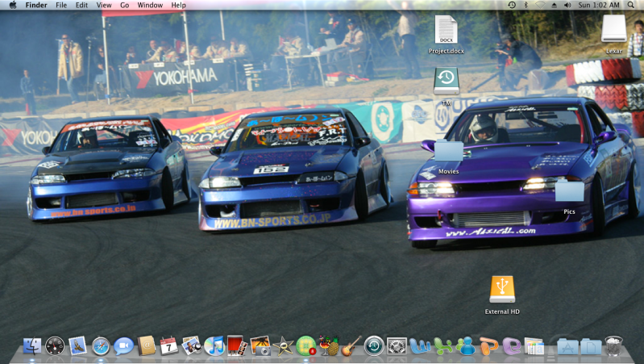
Task: Select the Project.docx file on desktop
Action: tap(446, 35)
